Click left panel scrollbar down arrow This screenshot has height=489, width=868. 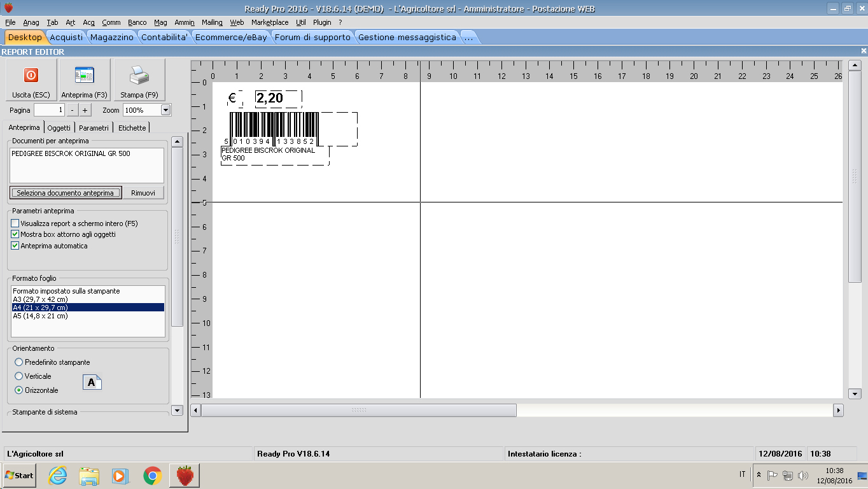point(177,411)
